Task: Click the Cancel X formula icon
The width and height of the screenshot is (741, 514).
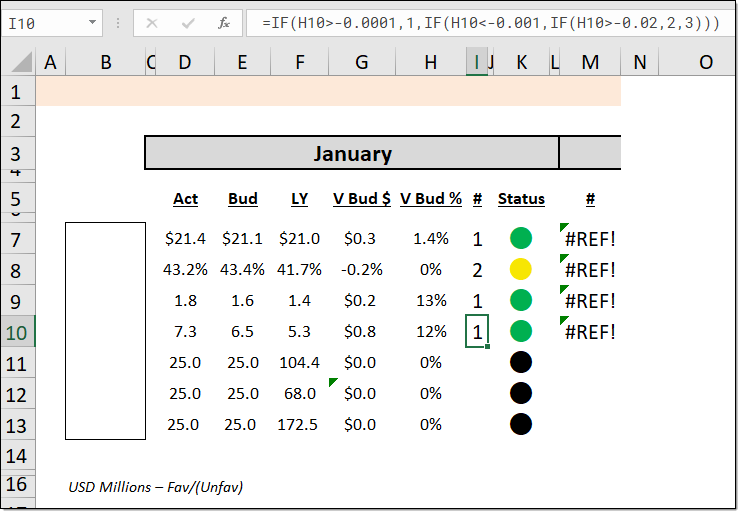Action: 152,23
